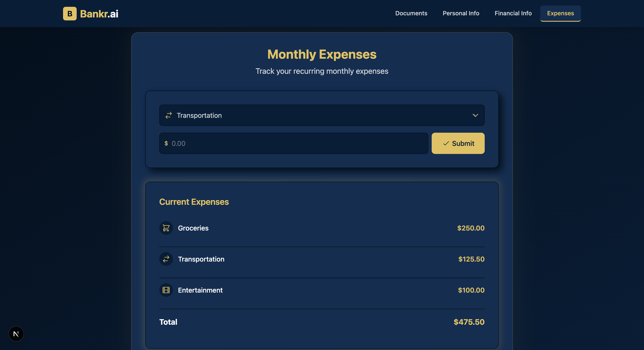Viewport: 644px width, 350px height.
Task: Focus the 0.00 amount input field
Action: pos(298,143)
